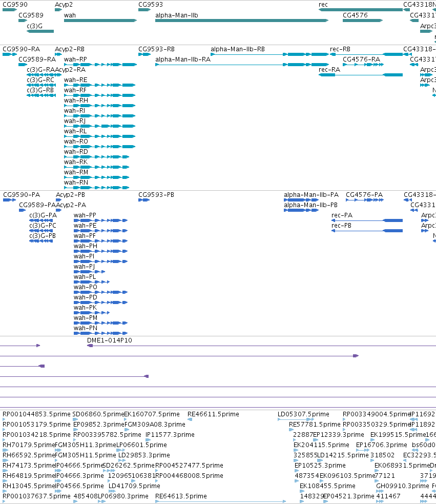
Task: Select protein CG9593-PB
Action: click(x=144, y=200)
